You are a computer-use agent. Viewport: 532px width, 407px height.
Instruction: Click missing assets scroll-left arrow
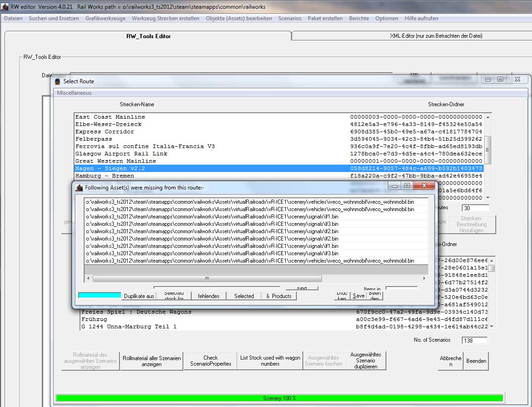(x=88, y=278)
